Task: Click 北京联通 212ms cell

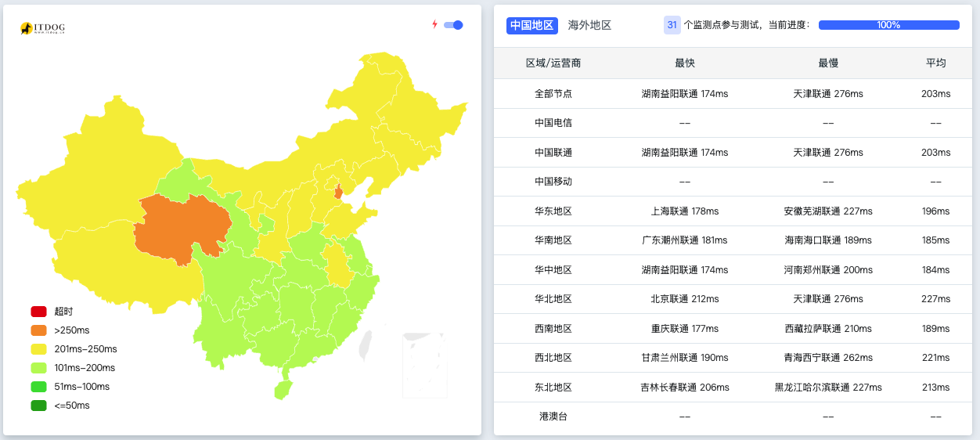Action: point(685,299)
